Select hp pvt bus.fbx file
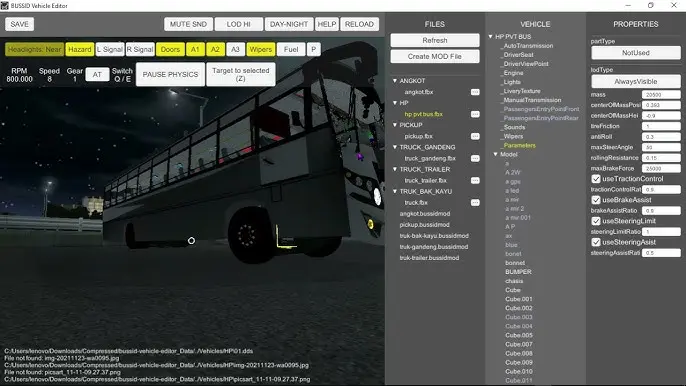The height and width of the screenshot is (386, 686). (424, 114)
